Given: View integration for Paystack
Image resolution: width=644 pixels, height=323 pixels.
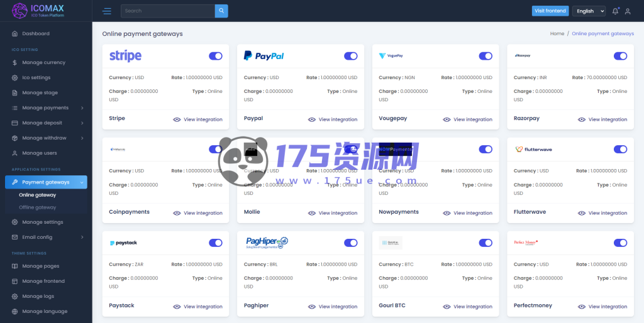Looking at the screenshot, I should point(198,307).
